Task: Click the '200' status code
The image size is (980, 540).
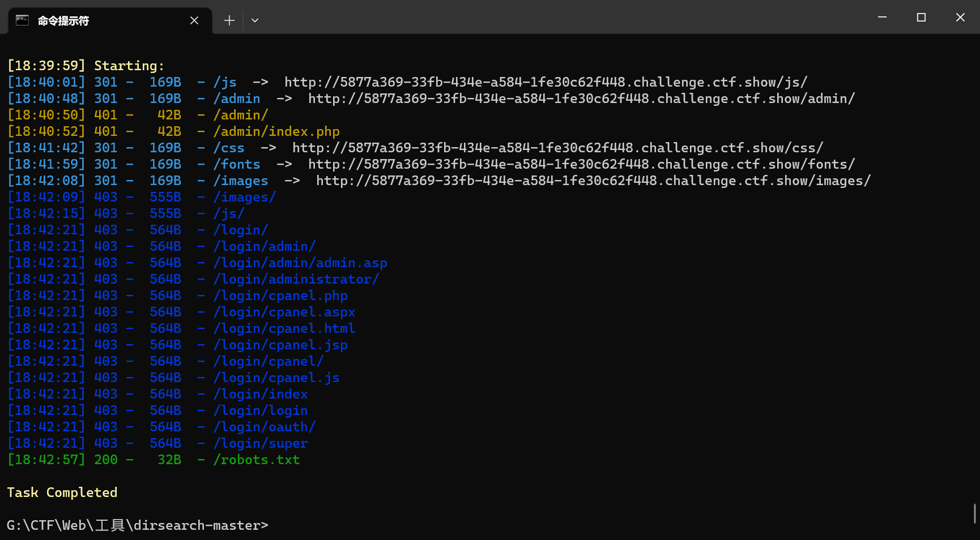Action: [x=106, y=460]
